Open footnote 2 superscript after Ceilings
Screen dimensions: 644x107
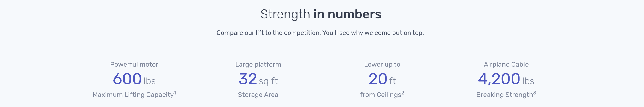(x=403, y=93)
